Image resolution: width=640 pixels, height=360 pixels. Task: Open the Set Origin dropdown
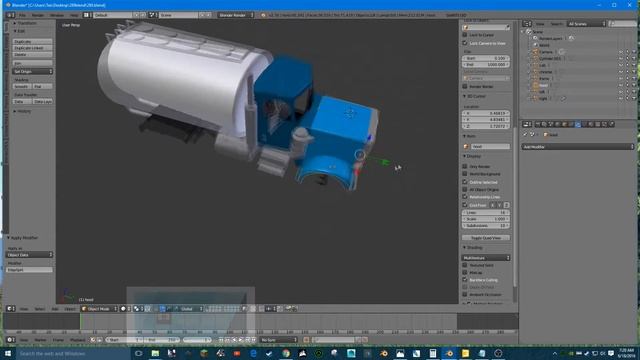(33, 71)
